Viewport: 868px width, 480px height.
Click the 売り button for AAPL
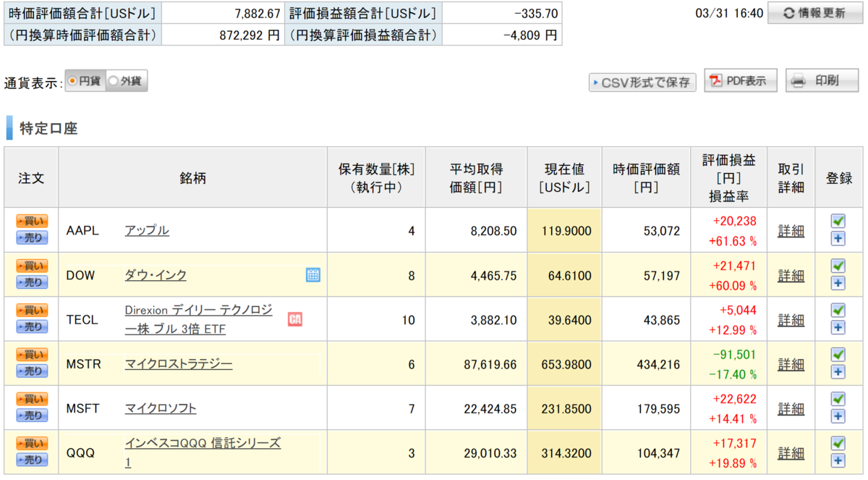32,237
